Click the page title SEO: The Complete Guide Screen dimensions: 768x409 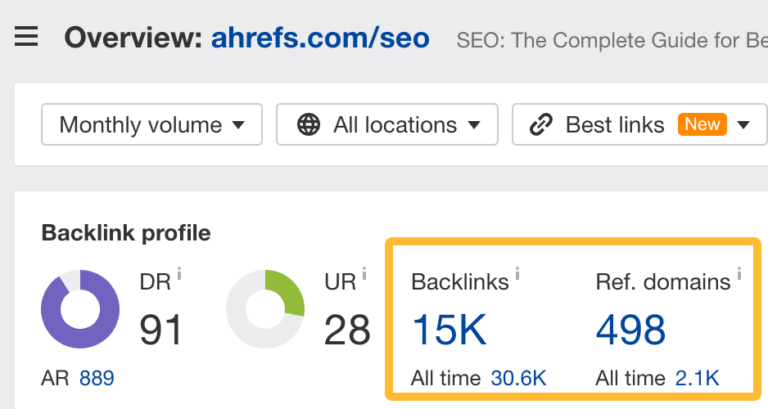[x=612, y=40]
